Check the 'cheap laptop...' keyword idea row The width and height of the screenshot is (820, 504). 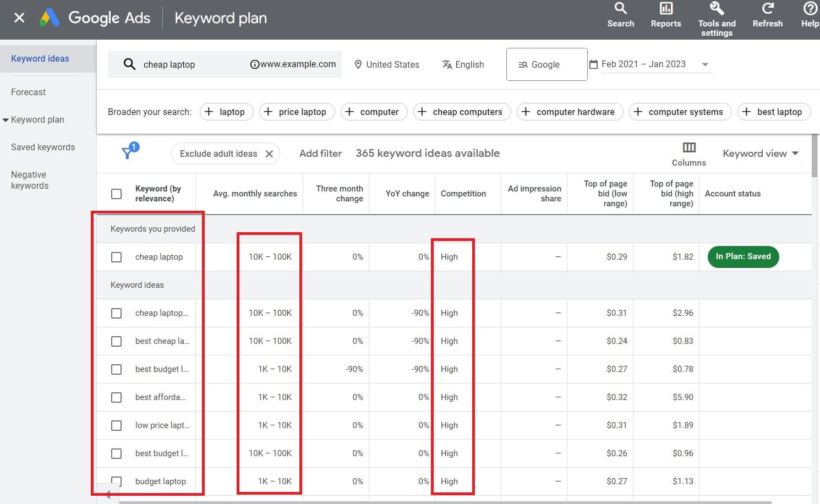coord(116,313)
